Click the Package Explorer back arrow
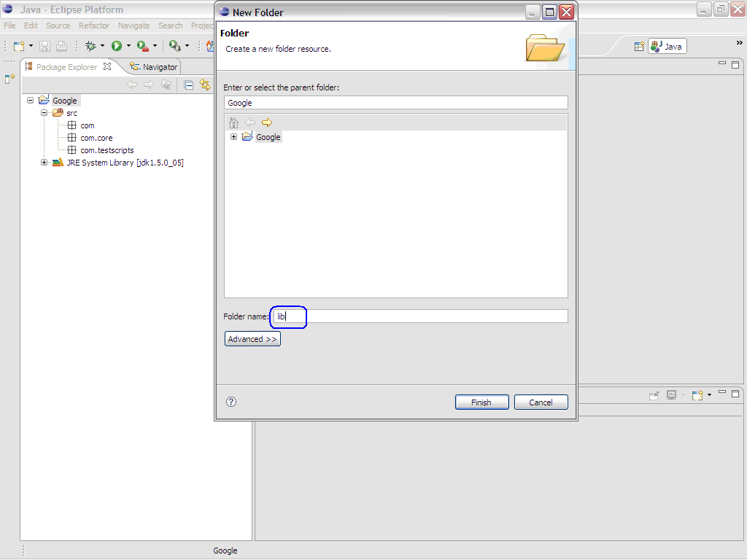The height and width of the screenshot is (560, 747). tap(132, 85)
